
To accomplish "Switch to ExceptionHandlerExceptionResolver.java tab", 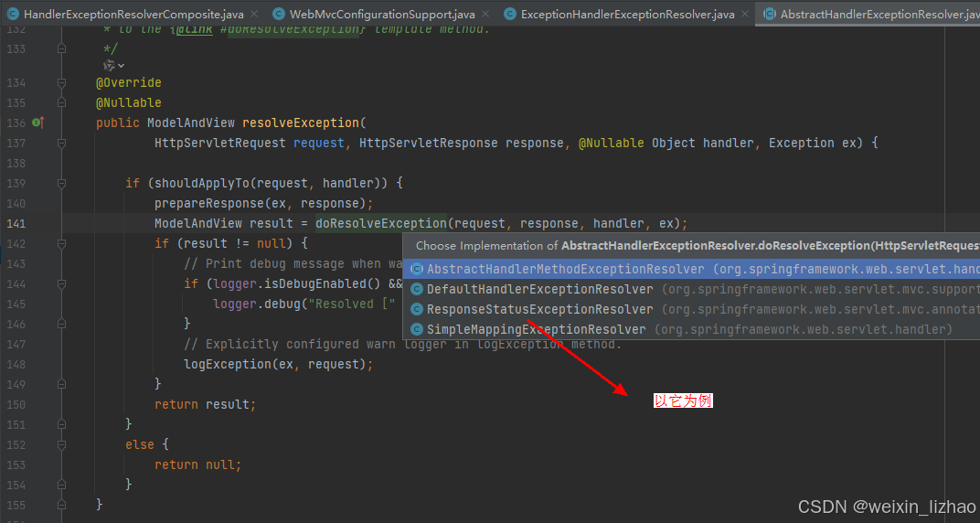I will (627, 14).
